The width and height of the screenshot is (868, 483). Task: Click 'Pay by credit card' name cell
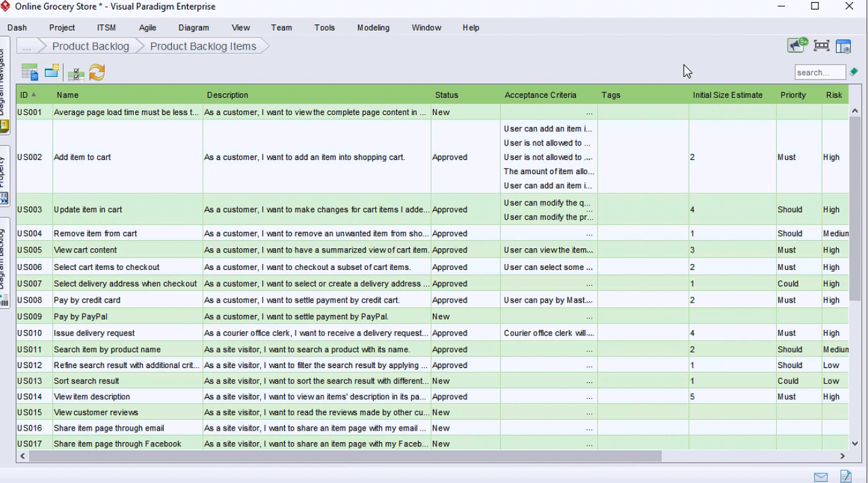coord(128,300)
